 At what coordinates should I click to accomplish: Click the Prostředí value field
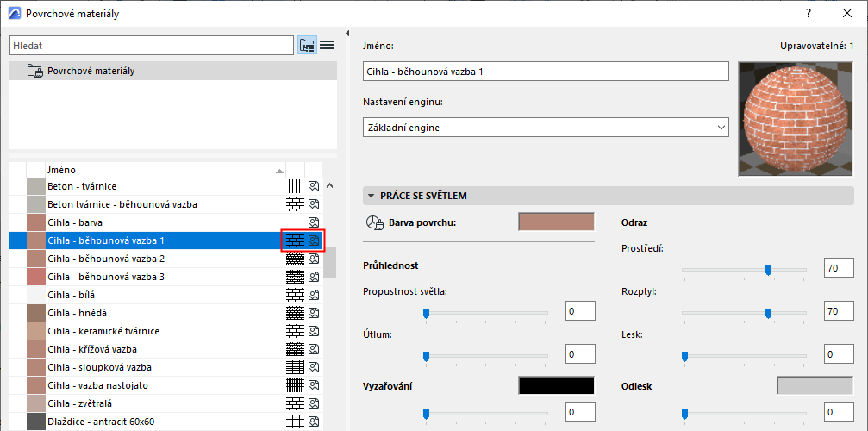[839, 268]
